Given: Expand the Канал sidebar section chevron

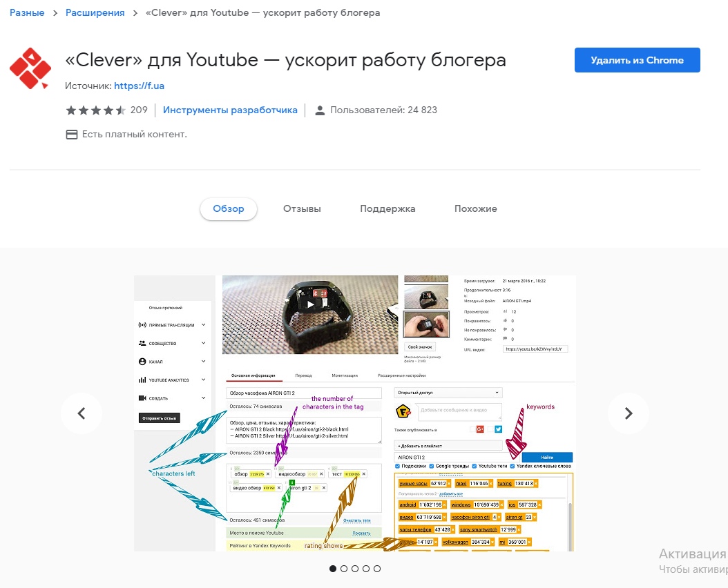Looking at the screenshot, I should click(203, 361).
